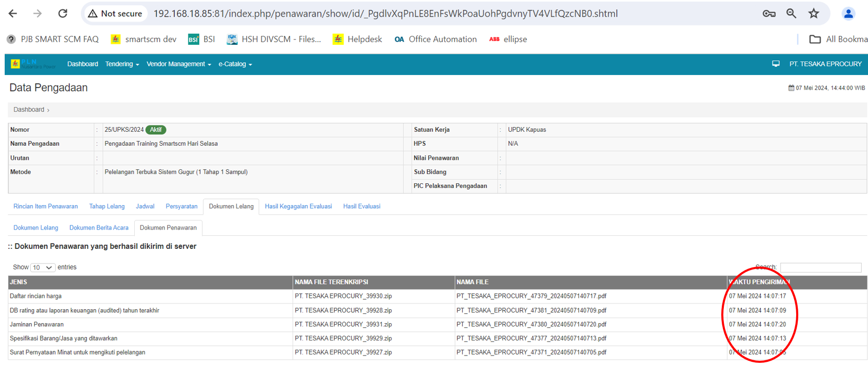Click the Dashboard breadcrumb link
This screenshot has width=868, height=367.
pyautogui.click(x=29, y=110)
